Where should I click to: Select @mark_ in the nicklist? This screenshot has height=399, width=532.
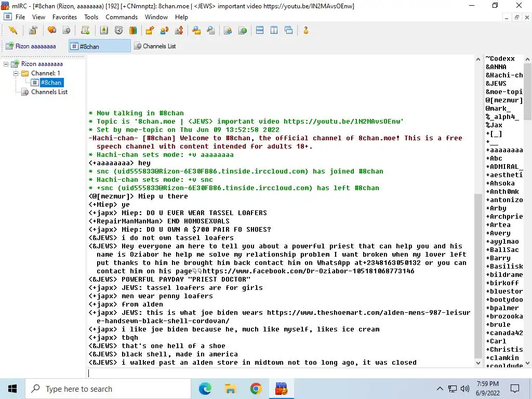click(498, 108)
